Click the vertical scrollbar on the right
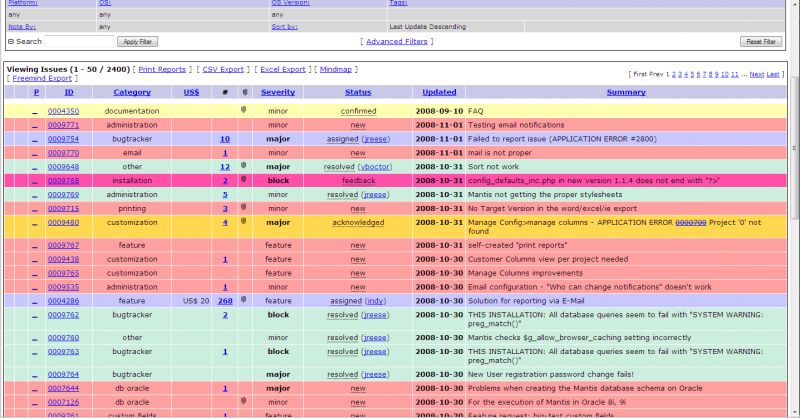This screenshot has width=800, height=418. pyautogui.click(x=793, y=200)
